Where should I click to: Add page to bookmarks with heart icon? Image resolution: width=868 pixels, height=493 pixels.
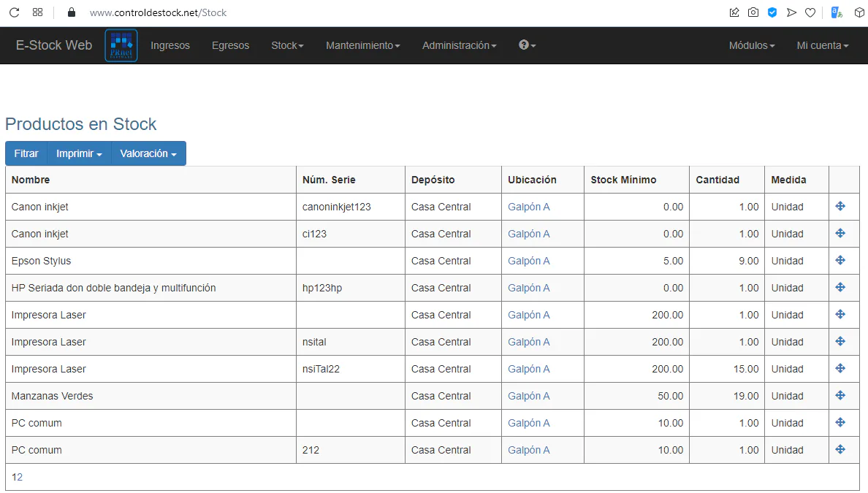point(810,12)
